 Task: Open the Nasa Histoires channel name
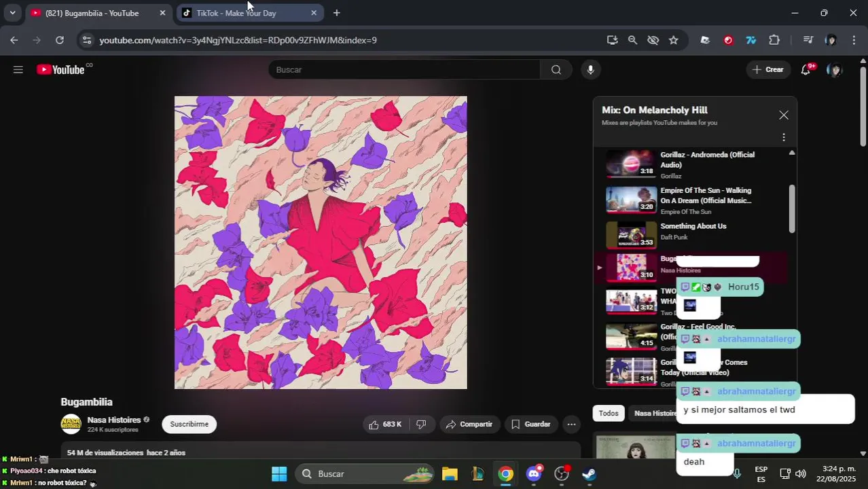pos(114,420)
